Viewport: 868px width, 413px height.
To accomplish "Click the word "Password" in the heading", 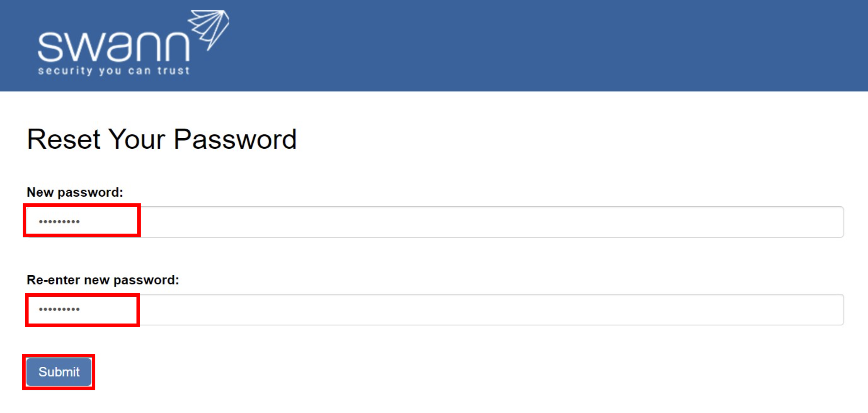I will tap(235, 139).
